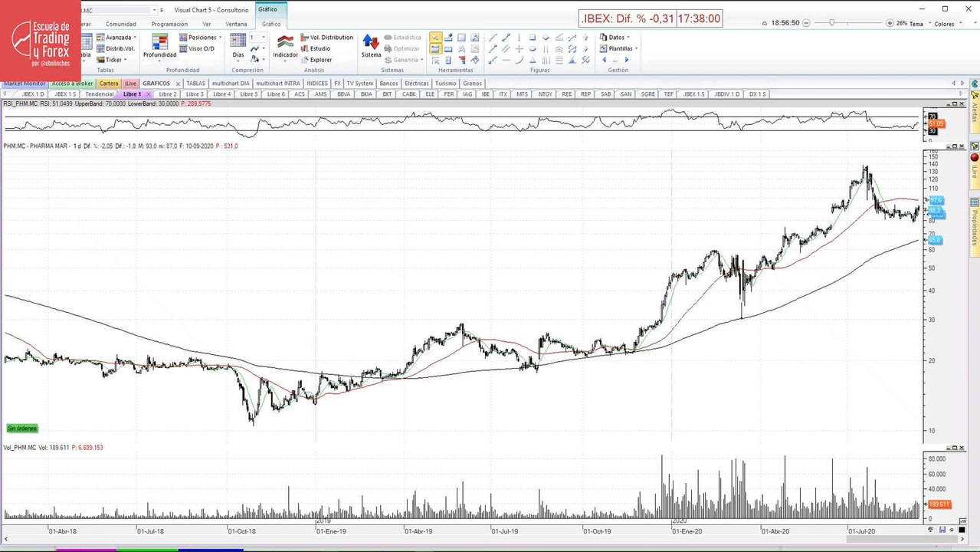Click the red record circle on right sidebar
Screen dimensions: 980x552
click(975, 157)
